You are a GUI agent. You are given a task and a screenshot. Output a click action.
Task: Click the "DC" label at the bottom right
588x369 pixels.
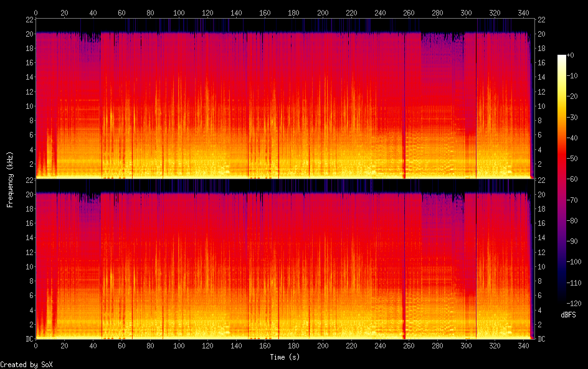(x=541, y=339)
